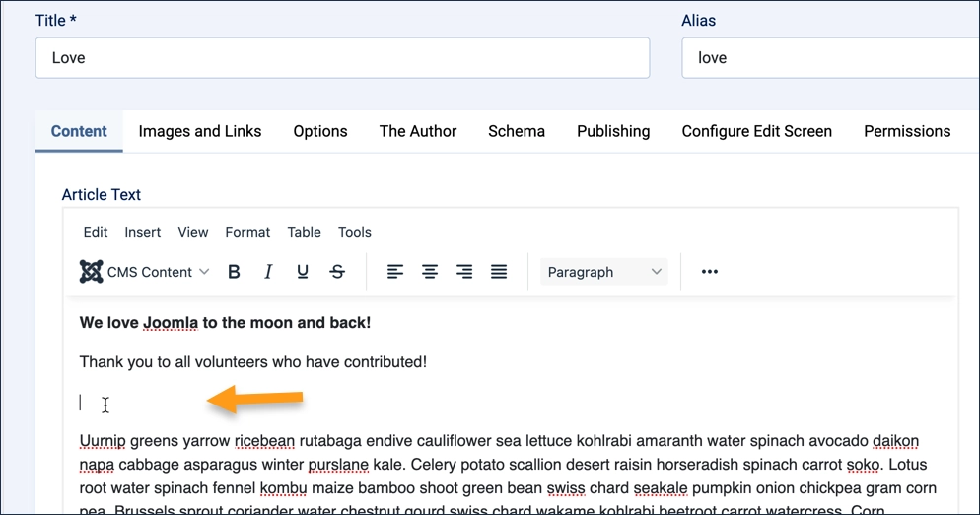Apply strikethrough formatting
Image resolution: width=980 pixels, height=515 pixels.
pos(337,272)
